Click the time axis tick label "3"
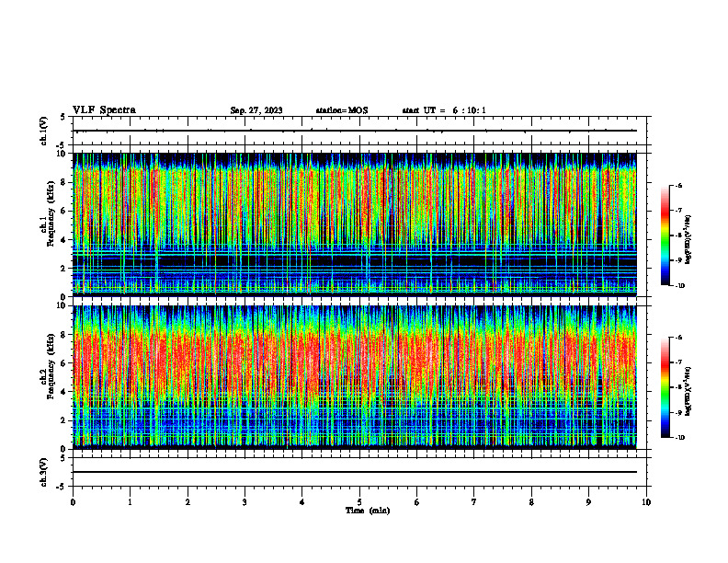Screen dimensions: 728x563 point(245,502)
